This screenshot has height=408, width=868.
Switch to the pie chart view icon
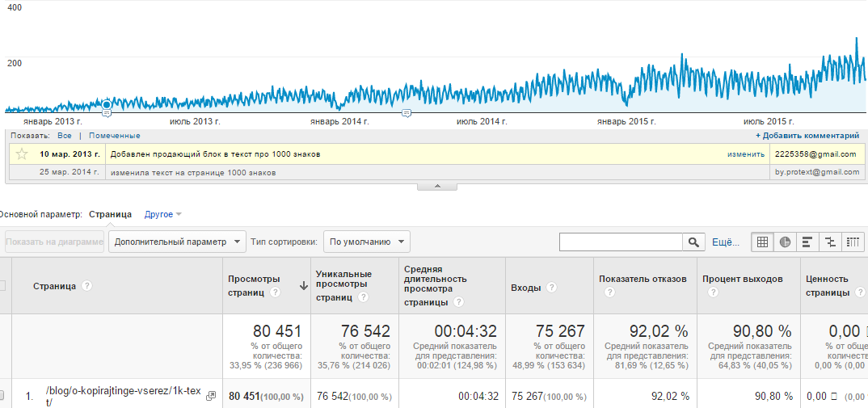pos(785,242)
